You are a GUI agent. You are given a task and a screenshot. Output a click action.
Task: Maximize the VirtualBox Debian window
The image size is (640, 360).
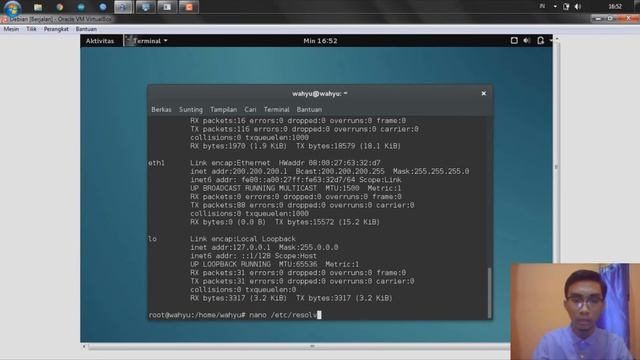pos(610,19)
